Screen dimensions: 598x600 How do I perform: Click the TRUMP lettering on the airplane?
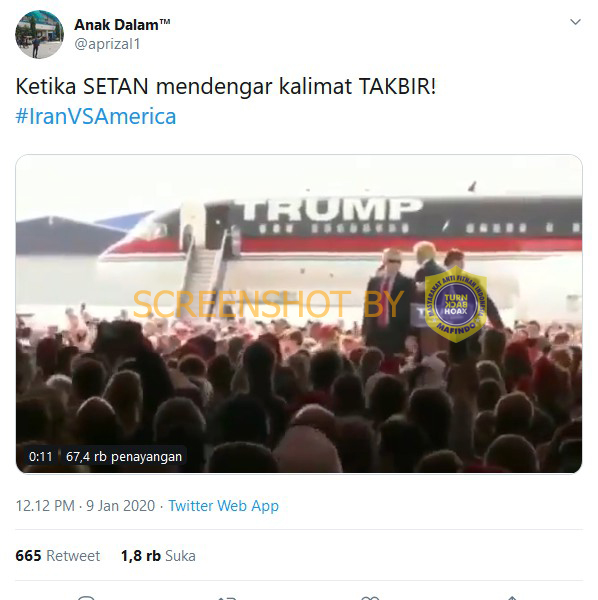click(x=329, y=209)
